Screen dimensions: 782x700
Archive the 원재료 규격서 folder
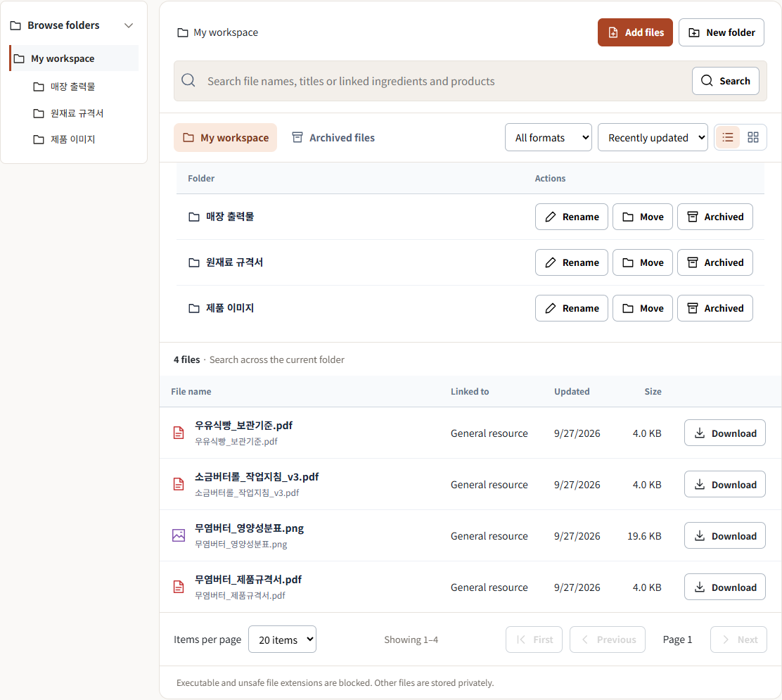714,262
